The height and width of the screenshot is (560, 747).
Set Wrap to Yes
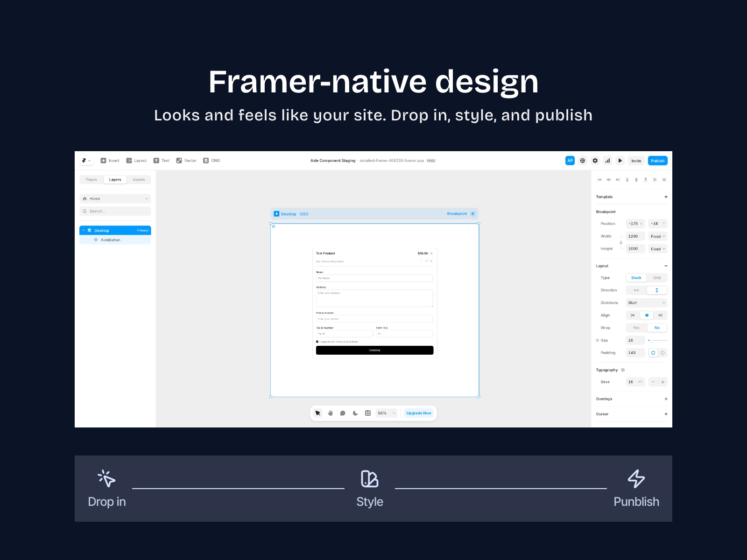pos(636,328)
